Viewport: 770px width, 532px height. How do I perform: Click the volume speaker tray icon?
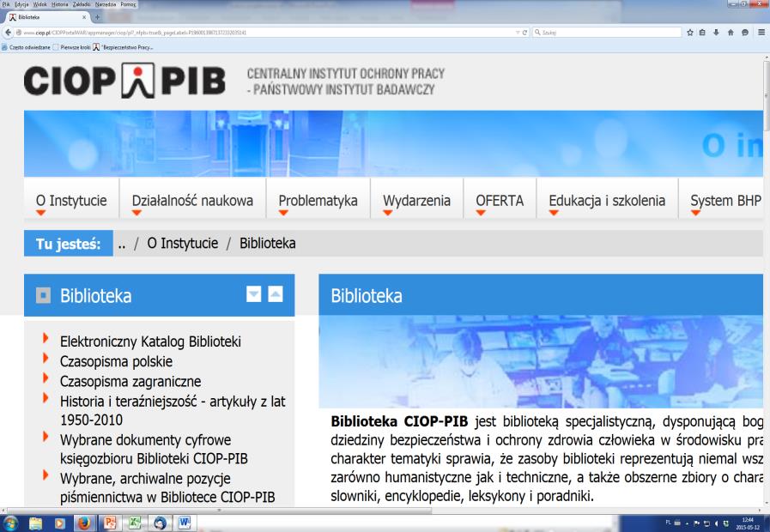pyautogui.click(x=717, y=523)
